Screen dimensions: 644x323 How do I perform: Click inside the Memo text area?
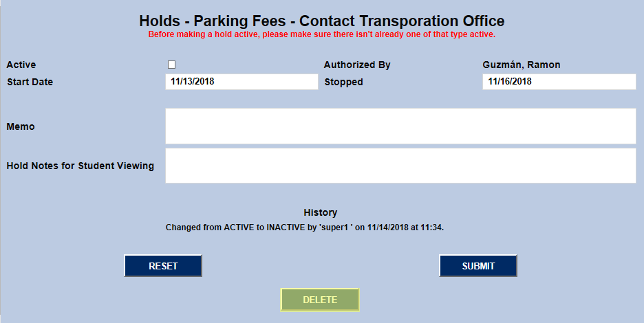[400, 126]
